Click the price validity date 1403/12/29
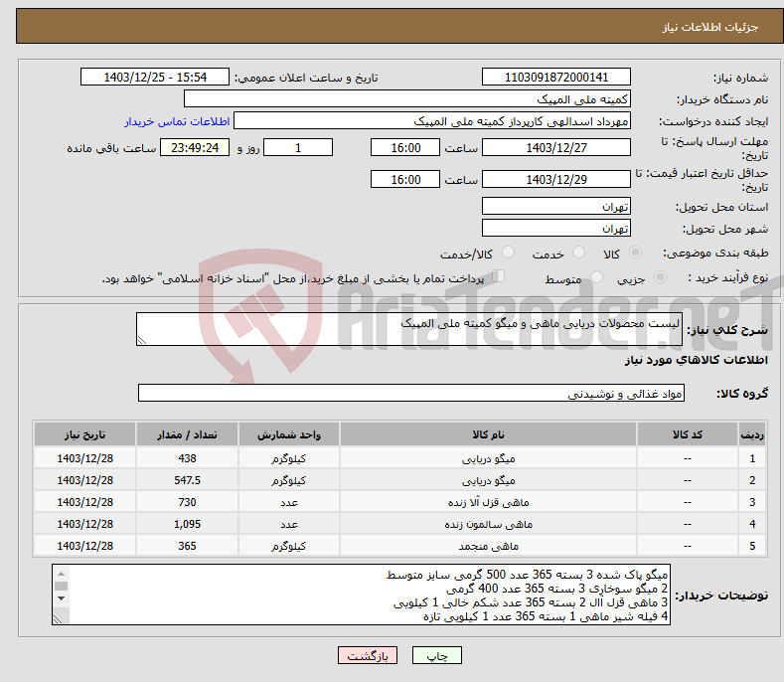This screenshot has height=682, width=784. pyautogui.click(x=556, y=179)
